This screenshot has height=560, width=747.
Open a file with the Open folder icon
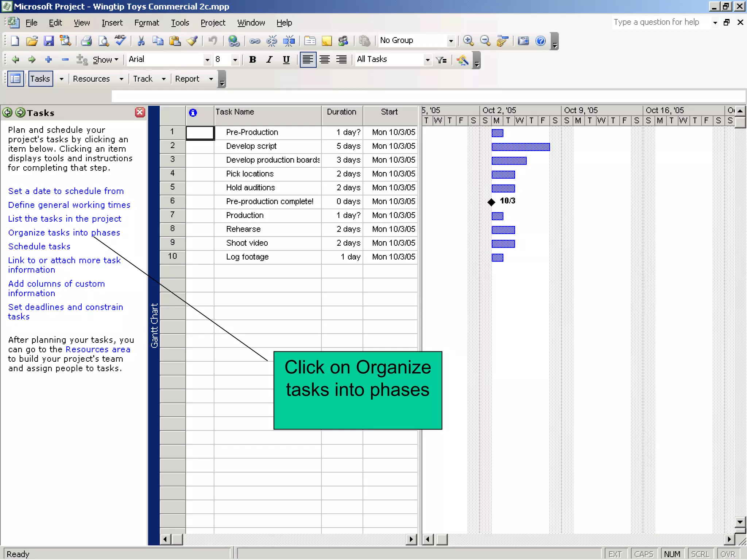tap(32, 41)
